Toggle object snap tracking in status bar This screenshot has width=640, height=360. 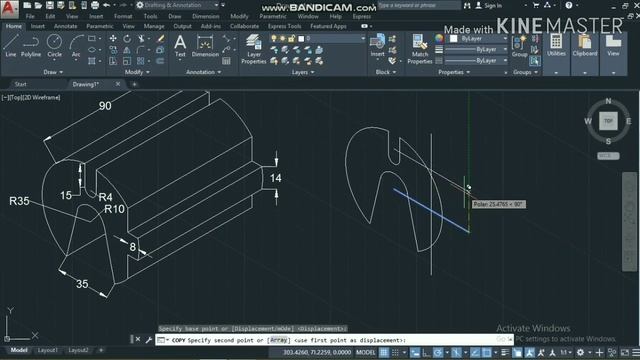(475, 352)
